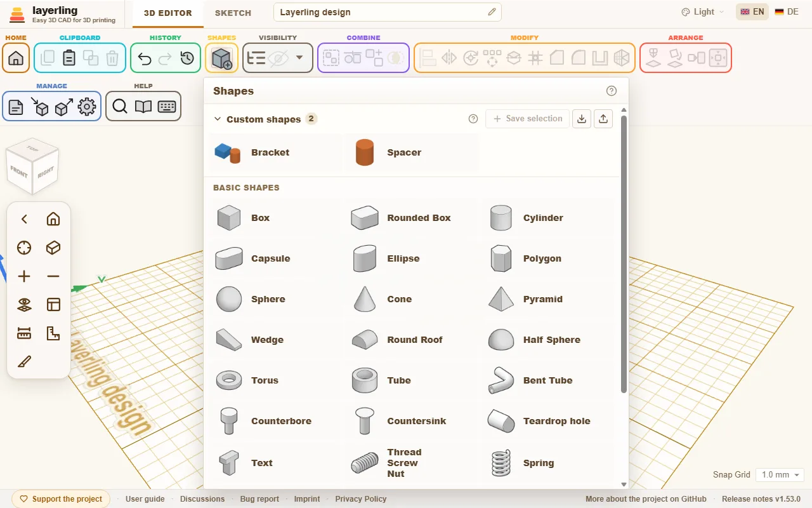
Task: Click the crosshair target view icon
Action: [24, 248]
